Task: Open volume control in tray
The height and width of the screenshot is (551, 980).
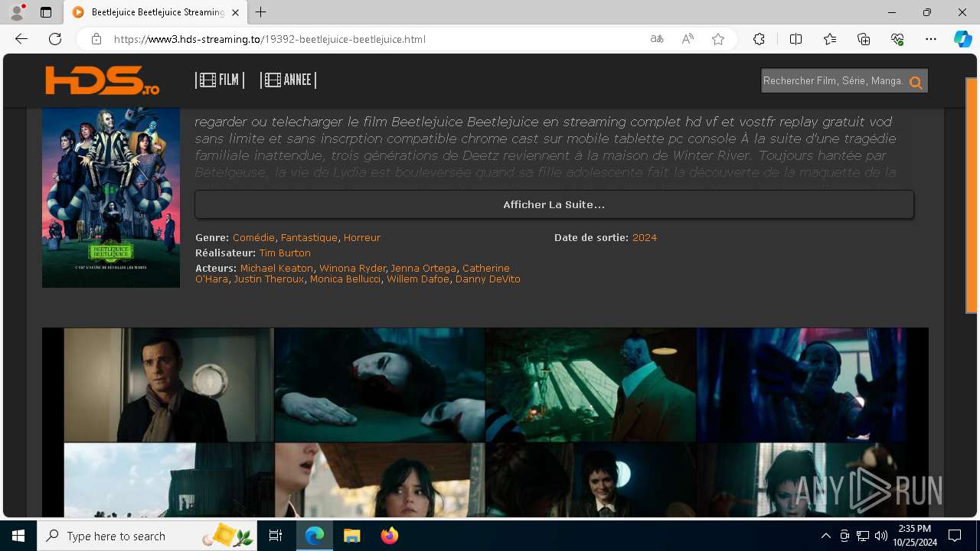Action: click(880, 536)
